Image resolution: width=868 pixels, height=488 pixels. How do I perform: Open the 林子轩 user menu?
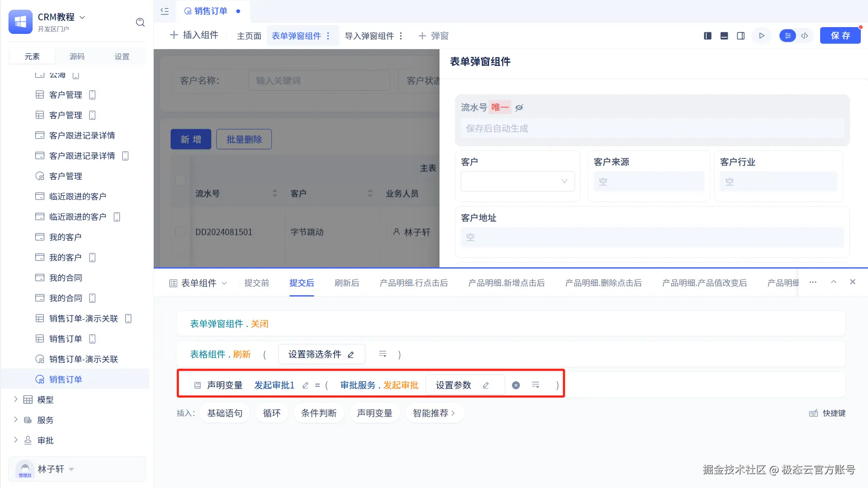[77, 469]
